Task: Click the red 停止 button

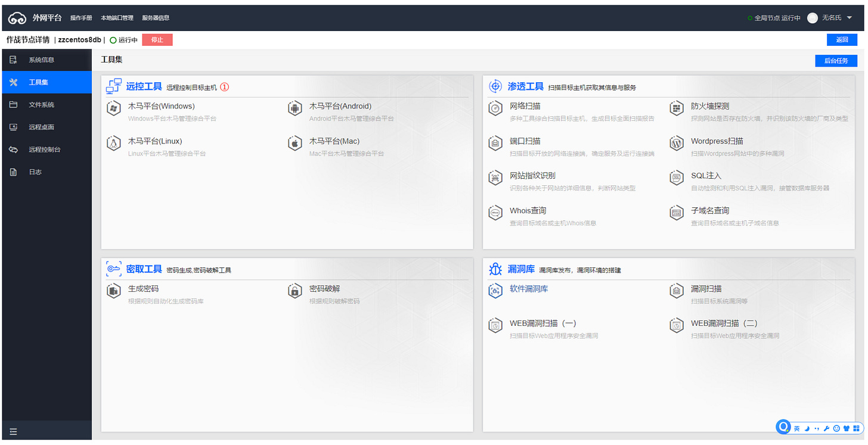Action: pos(157,40)
